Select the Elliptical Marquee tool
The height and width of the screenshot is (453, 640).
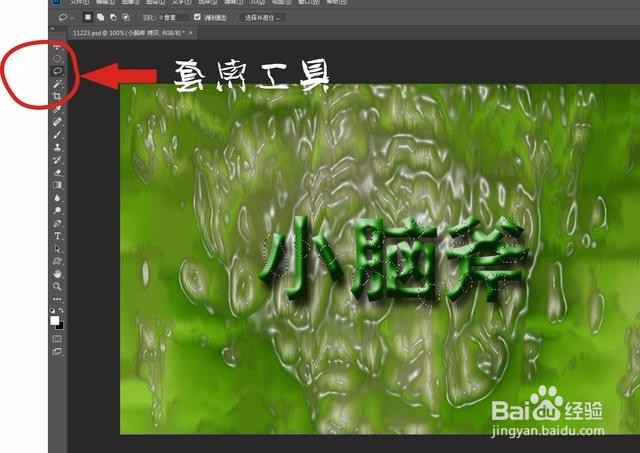pos(58,59)
